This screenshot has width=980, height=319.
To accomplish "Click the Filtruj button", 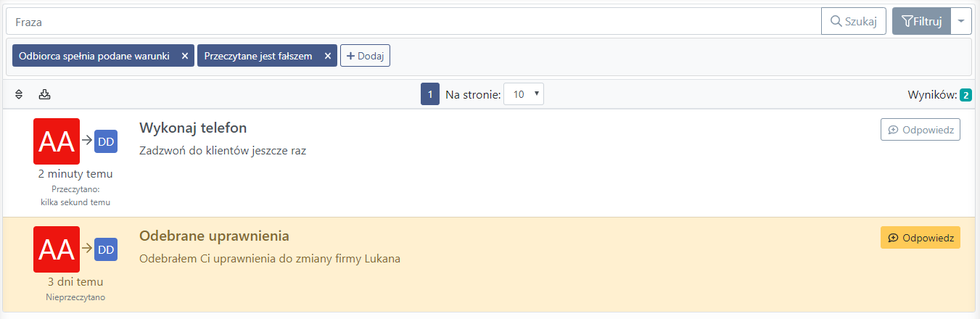I will (x=921, y=22).
